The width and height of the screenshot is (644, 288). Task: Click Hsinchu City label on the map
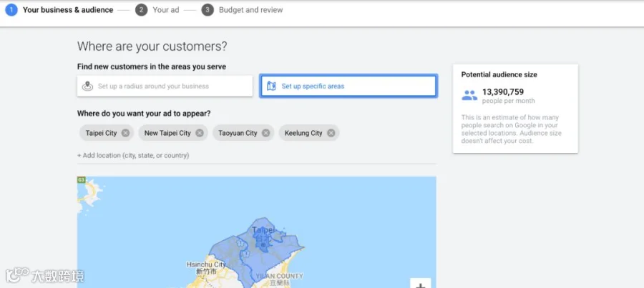[x=206, y=264]
